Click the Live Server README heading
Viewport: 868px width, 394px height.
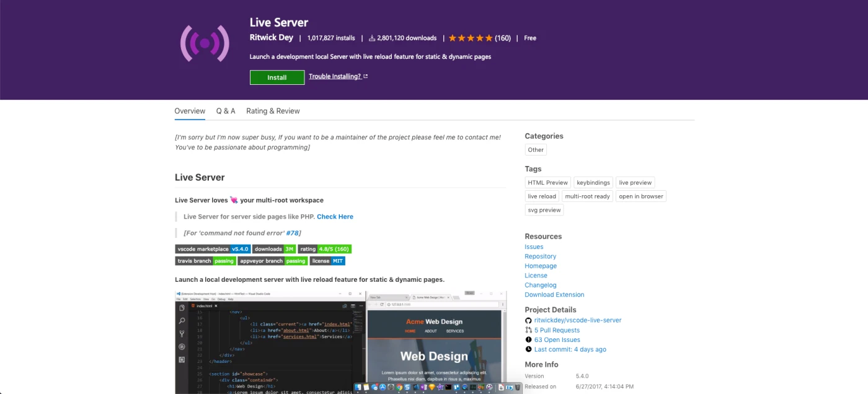[x=200, y=177]
